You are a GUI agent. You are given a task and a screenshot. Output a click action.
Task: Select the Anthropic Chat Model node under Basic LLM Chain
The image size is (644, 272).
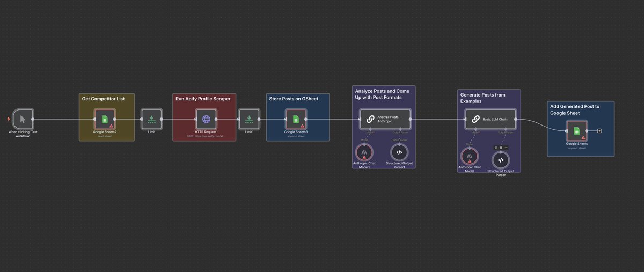pyautogui.click(x=470, y=156)
